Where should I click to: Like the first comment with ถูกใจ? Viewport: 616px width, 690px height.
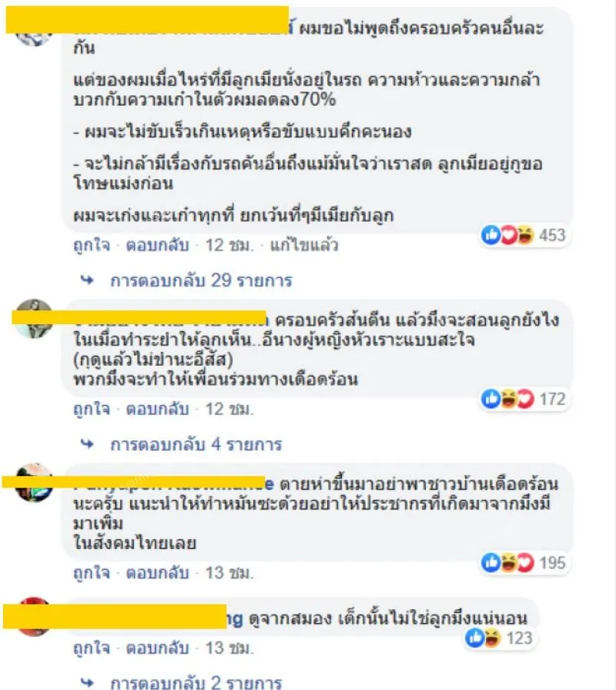[x=92, y=245]
